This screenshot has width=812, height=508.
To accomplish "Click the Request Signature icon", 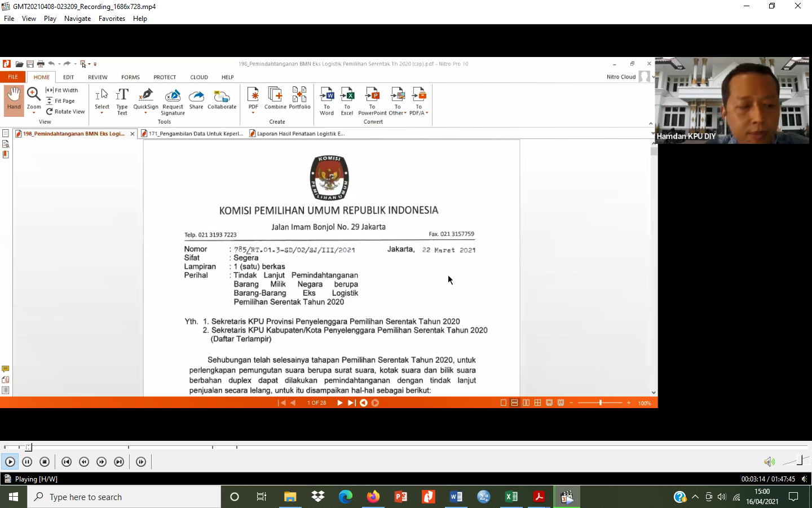I will (173, 96).
